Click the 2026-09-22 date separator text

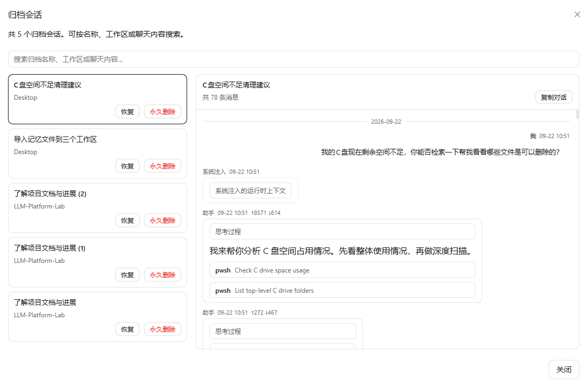tap(386, 122)
